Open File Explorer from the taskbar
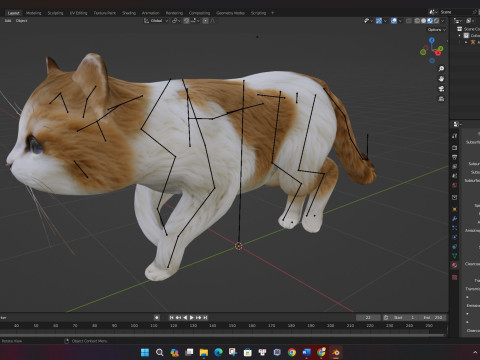 click(x=204, y=352)
